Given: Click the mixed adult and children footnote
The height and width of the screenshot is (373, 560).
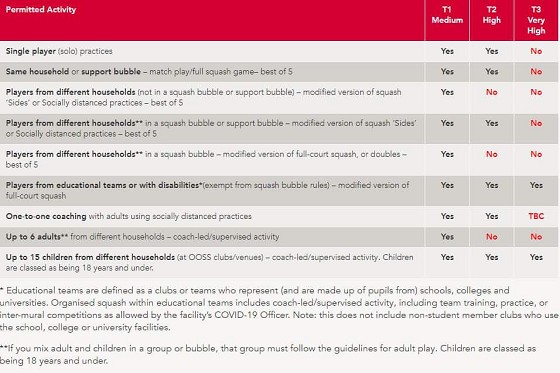Looking at the screenshot, I should click(x=268, y=354).
